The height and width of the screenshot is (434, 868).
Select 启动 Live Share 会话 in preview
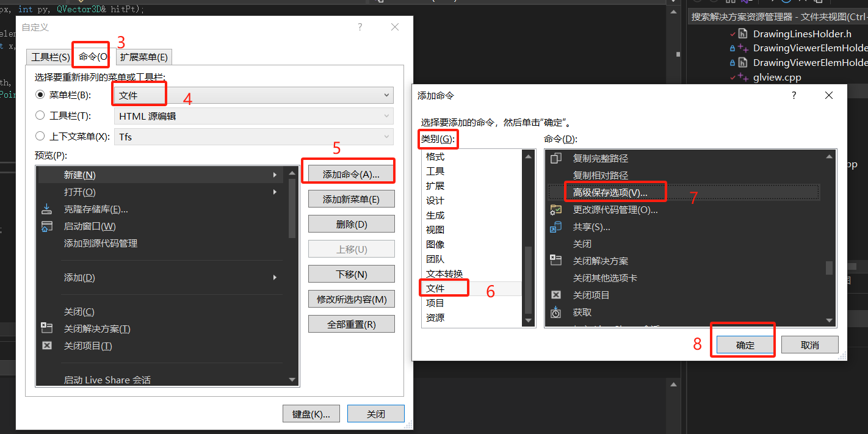pos(161,380)
